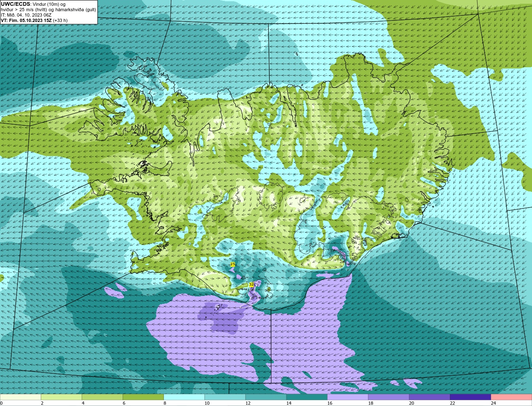Click the legend scale label '10'

(x=207, y=403)
